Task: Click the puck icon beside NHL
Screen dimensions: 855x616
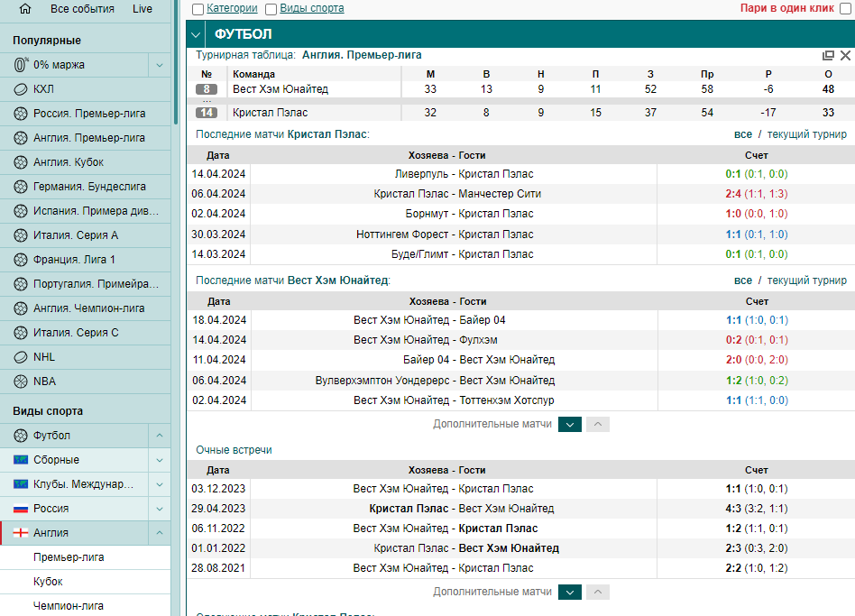Action: [x=20, y=357]
